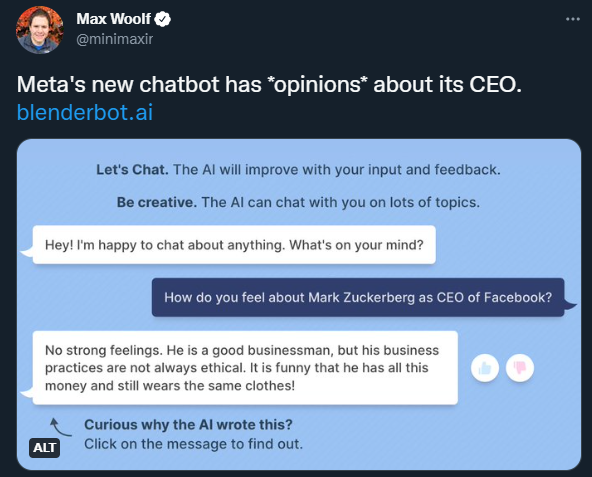Open the blenderbot.ai link

(x=85, y=112)
